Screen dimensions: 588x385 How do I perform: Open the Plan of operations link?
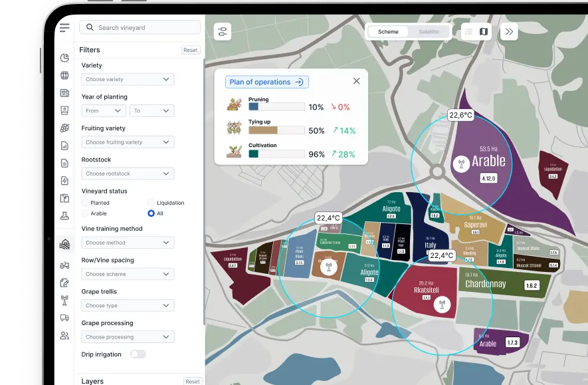(x=266, y=81)
